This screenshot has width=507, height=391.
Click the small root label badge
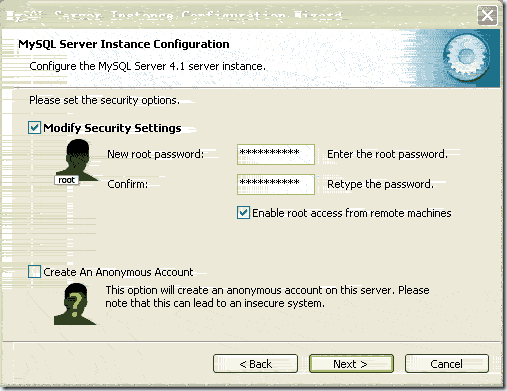tap(66, 180)
